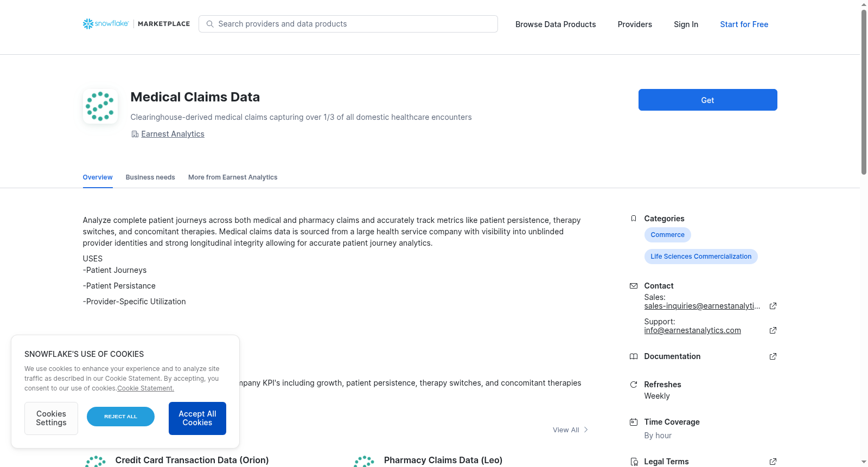Switch to the Business needs tab
The image size is (868, 467).
pyautogui.click(x=150, y=177)
